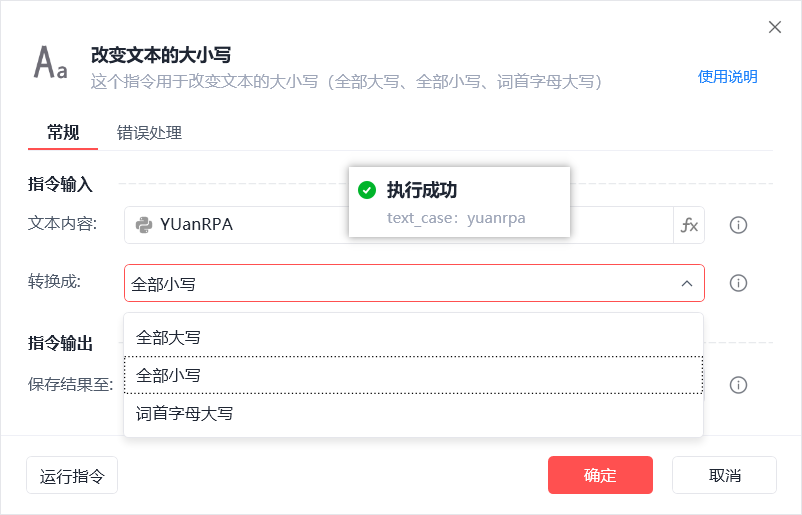Click the Aa text case command icon
The height and width of the screenshot is (515, 802).
pyautogui.click(x=50, y=63)
